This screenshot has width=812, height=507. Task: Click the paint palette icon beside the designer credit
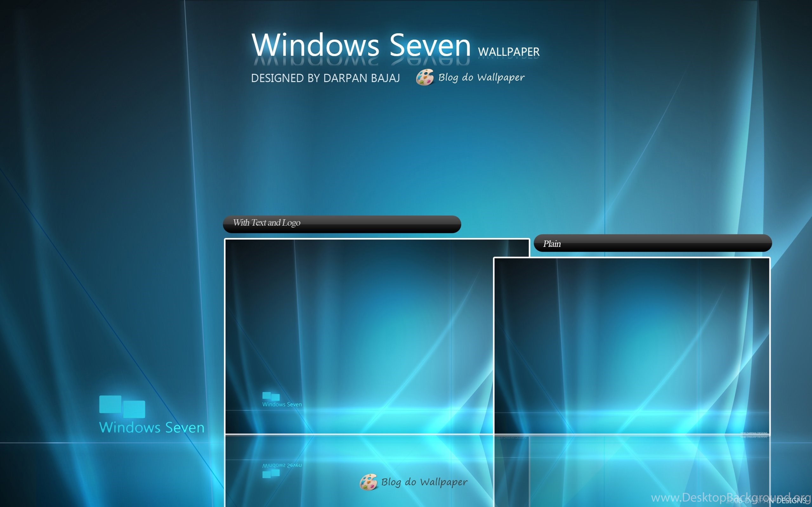tap(424, 77)
